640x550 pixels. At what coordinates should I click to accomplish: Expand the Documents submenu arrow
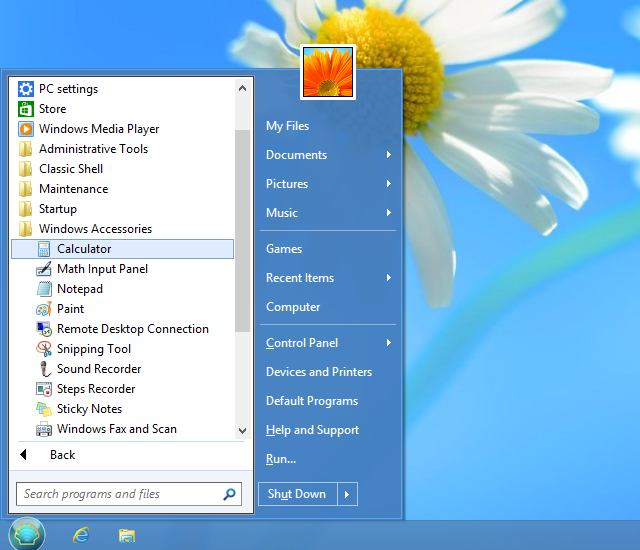388,155
